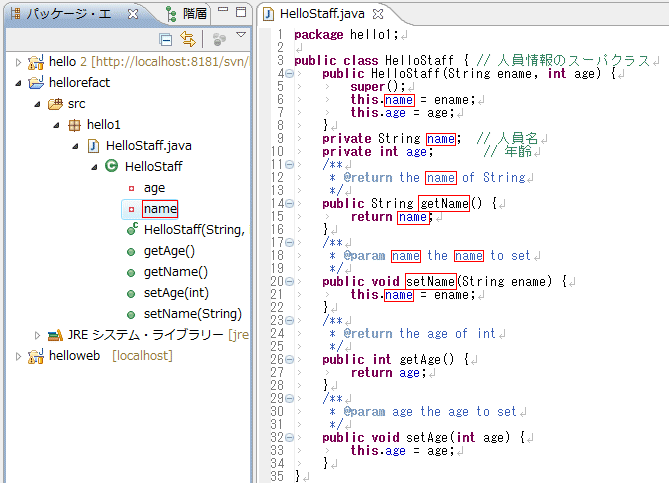Minimize the Package Explorer view
Screen dimensions: 669x483
[223, 9]
